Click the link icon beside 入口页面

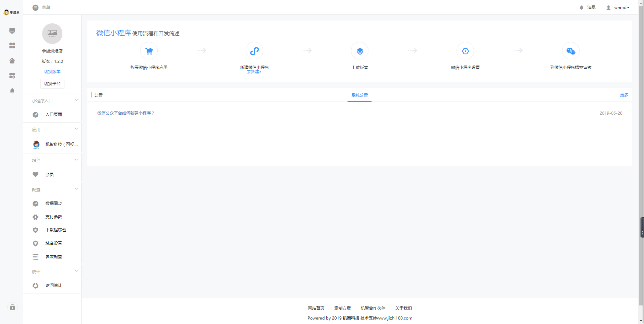tap(35, 115)
